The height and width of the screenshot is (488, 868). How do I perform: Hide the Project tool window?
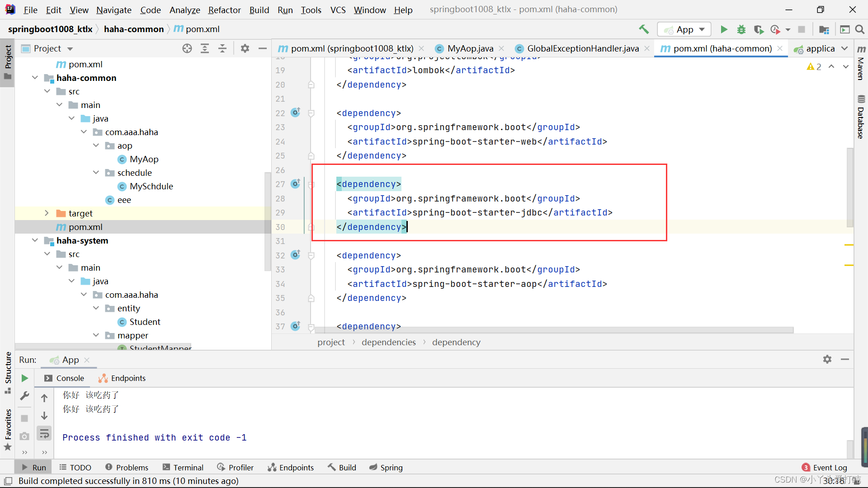263,48
